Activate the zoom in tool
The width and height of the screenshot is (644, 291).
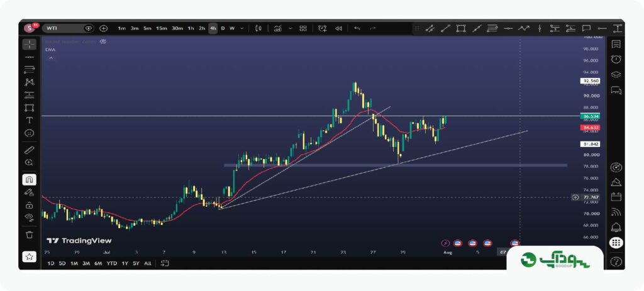point(29,163)
